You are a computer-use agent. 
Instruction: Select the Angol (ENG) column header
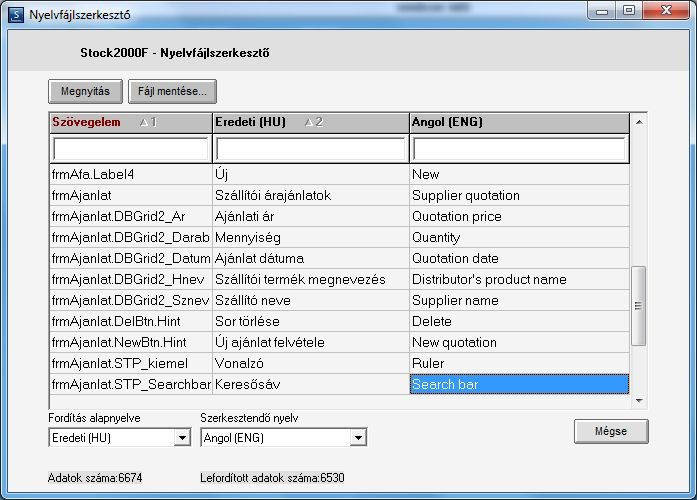click(519, 123)
